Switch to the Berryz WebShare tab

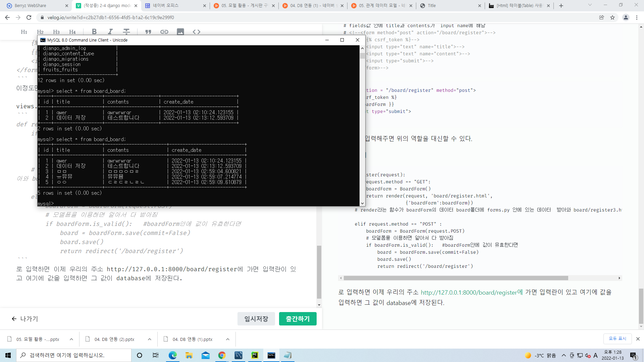[x=30, y=5]
